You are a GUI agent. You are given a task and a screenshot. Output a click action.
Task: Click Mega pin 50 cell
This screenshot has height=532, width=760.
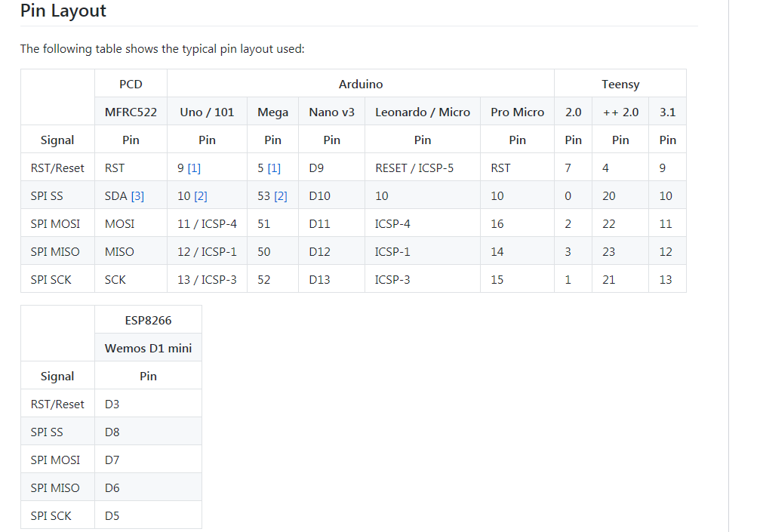point(273,252)
